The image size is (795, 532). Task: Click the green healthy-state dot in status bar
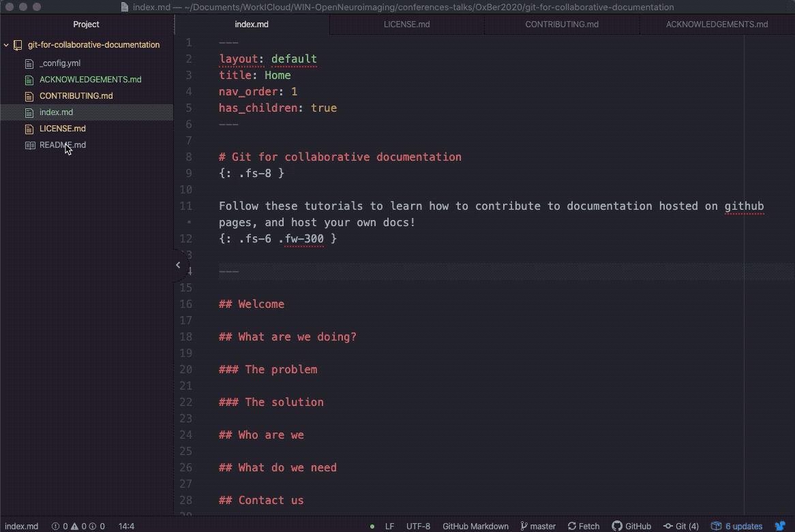point(372,526)
